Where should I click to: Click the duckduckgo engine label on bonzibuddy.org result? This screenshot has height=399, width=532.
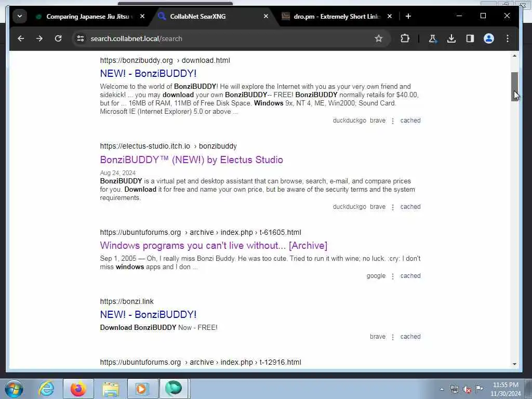click(349, 121)
